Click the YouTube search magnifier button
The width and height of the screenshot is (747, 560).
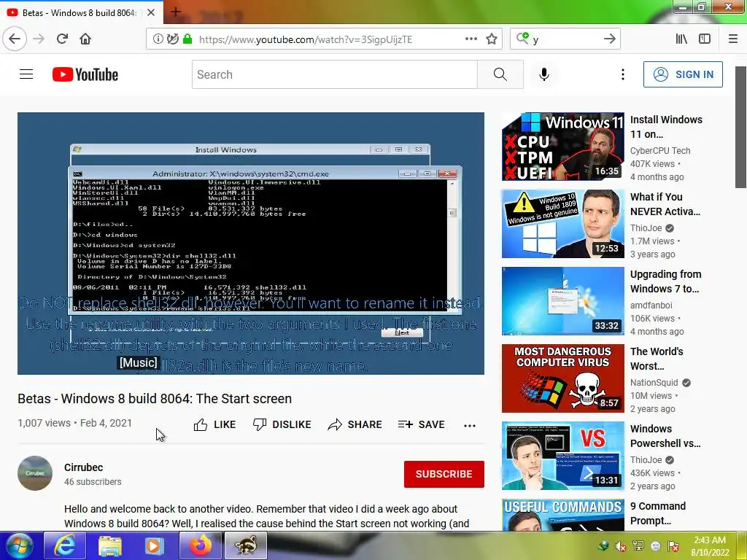coord(500,74)
